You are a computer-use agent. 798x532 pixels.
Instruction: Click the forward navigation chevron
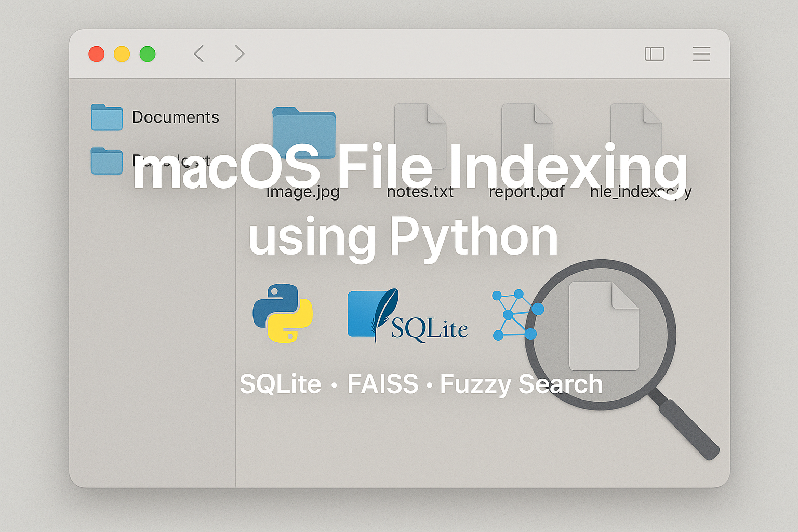[239, 54]
